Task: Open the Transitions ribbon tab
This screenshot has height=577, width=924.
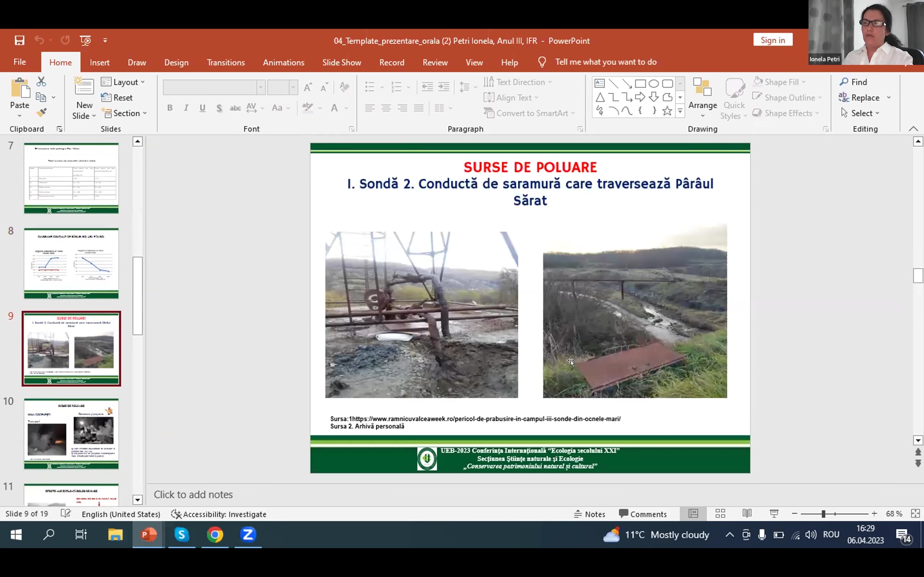Action: [226, 63]
